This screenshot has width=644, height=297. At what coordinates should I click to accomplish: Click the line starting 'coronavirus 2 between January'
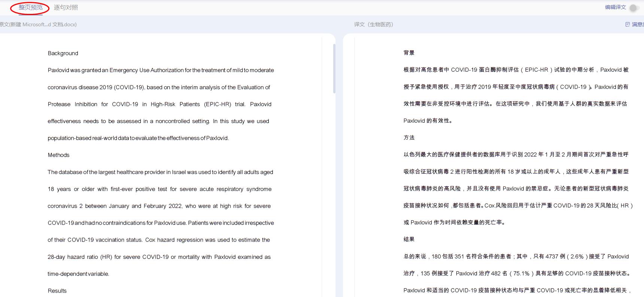tap(159, 206)
